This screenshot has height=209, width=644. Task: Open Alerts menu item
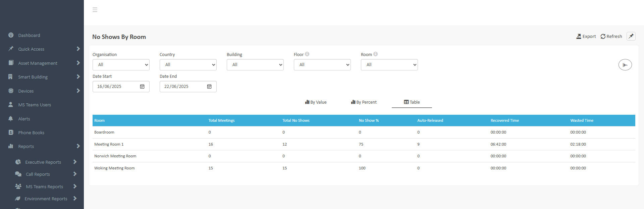click(x=24, y=119)
